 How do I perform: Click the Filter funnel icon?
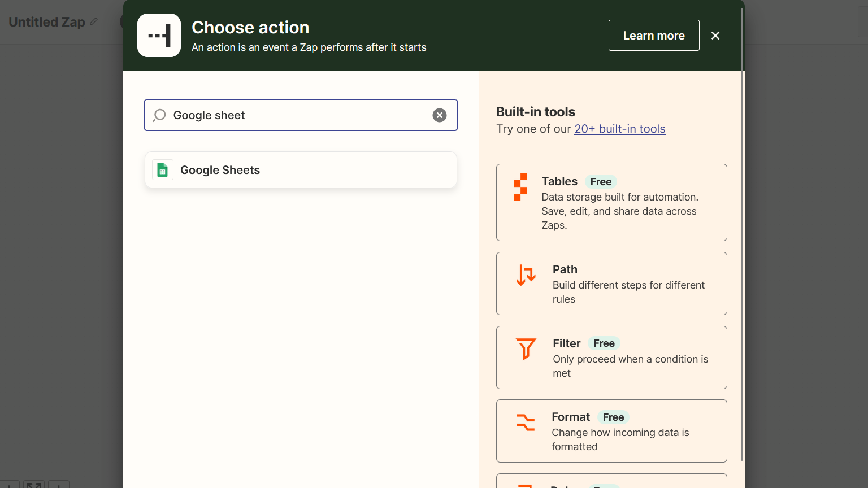(526, 348)
